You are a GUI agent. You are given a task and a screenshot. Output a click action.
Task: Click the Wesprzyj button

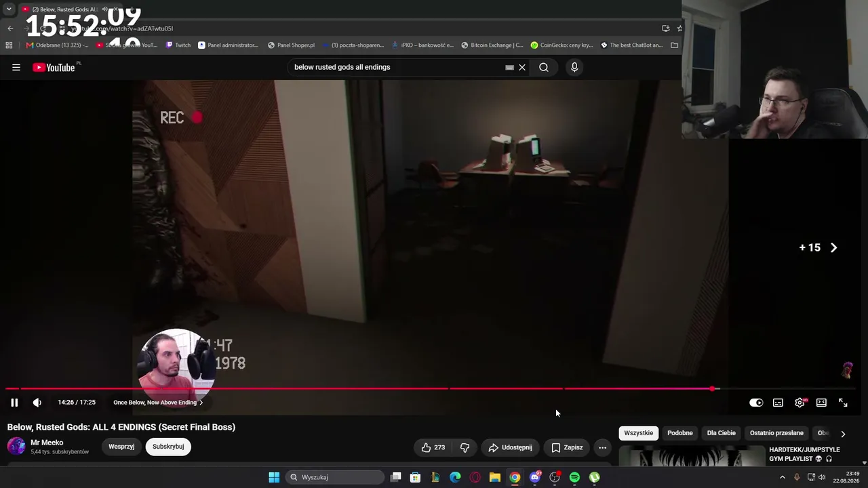[x=121, y=447]
